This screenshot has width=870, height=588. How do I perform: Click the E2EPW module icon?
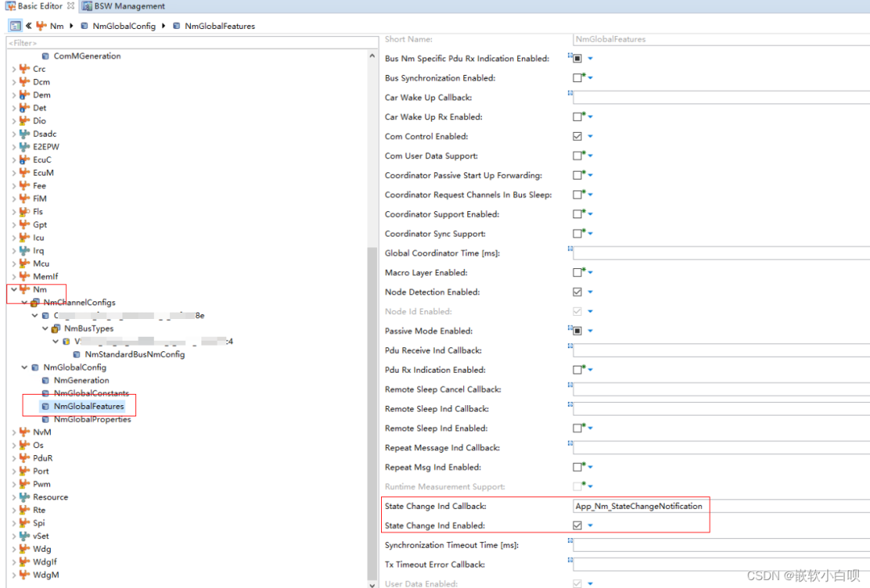tap(24, 147)
